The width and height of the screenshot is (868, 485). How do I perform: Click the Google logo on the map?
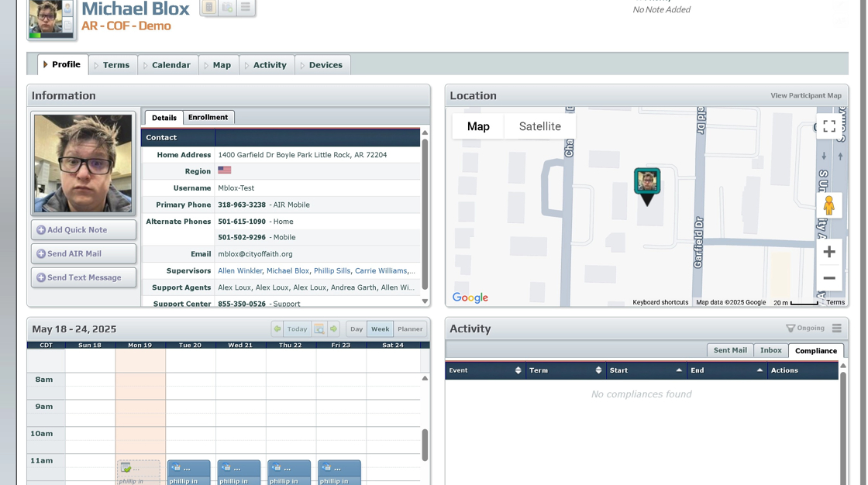pos(470,298)
